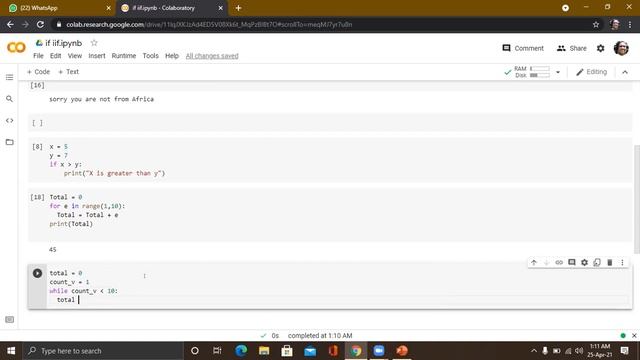The image size is (640, 360).
Task: Click the Share button
Action: (x=571, y=48)
